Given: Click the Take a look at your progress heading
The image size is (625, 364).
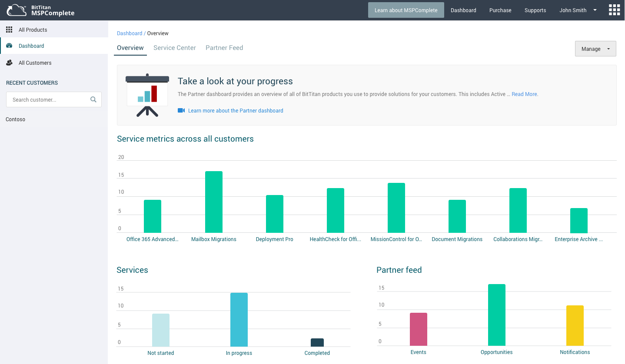Looking at the screenshot, I should pyautogui.click(x=235, y=81).
